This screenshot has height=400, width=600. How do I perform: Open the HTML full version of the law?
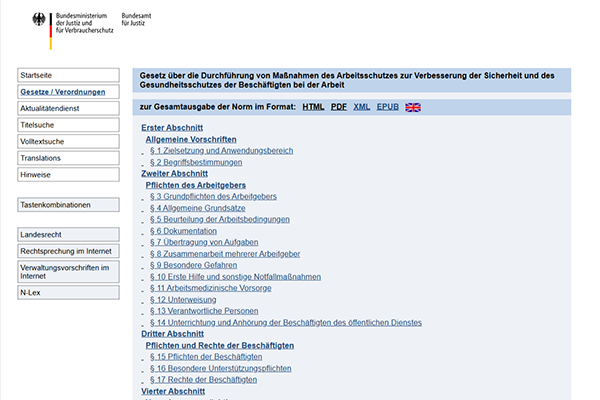313,107
